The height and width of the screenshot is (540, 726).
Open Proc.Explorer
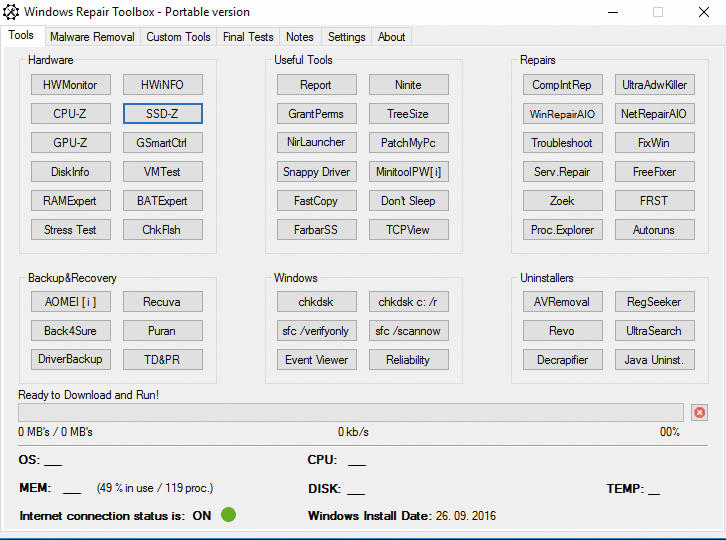point(563,230)
